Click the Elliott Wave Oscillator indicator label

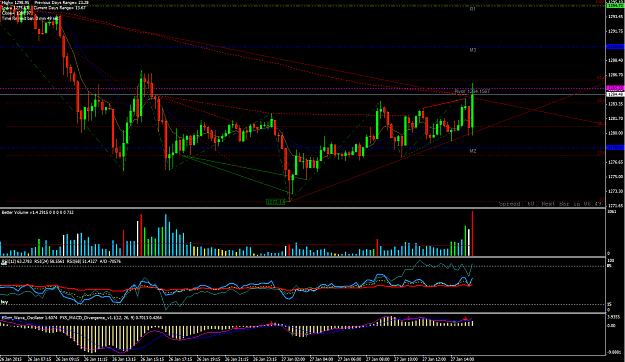(x=29, y=318)
